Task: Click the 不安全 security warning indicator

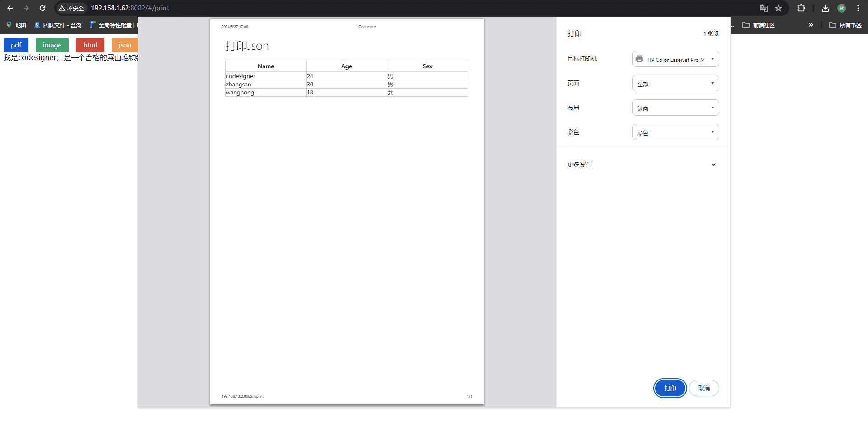Action: coord(71,8)
